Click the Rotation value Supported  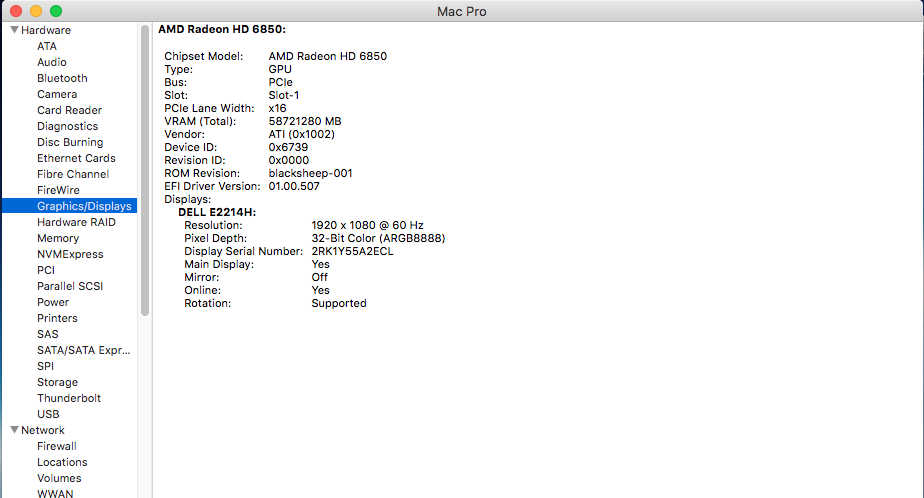(339, 304)
